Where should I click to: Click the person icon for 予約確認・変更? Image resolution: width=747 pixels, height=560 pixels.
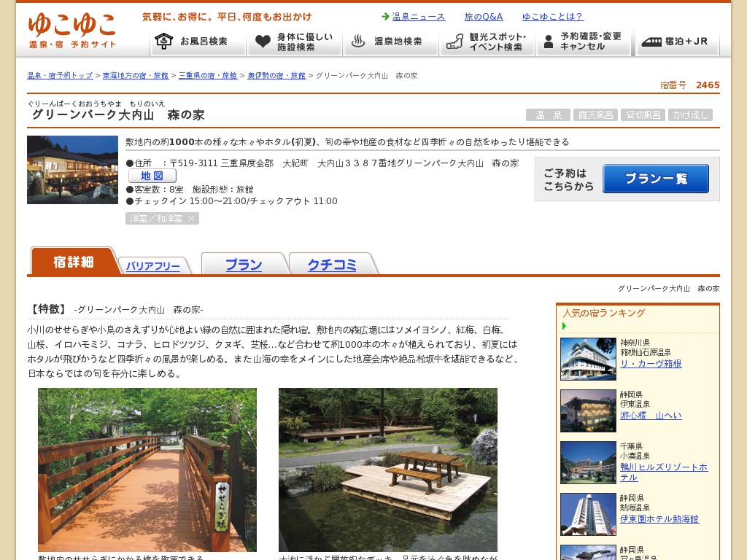549,42
